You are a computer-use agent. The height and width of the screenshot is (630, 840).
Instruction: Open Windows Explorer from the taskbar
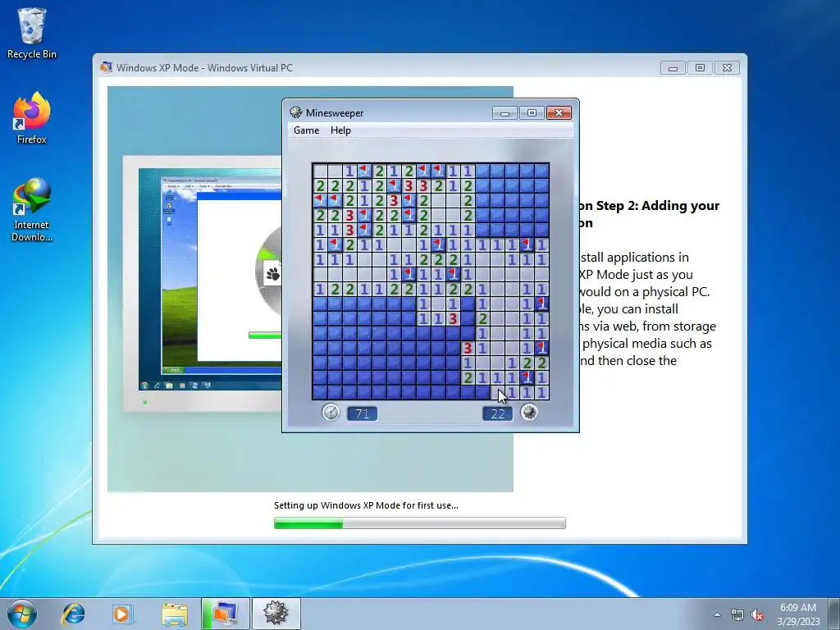(x=175, y=614)
